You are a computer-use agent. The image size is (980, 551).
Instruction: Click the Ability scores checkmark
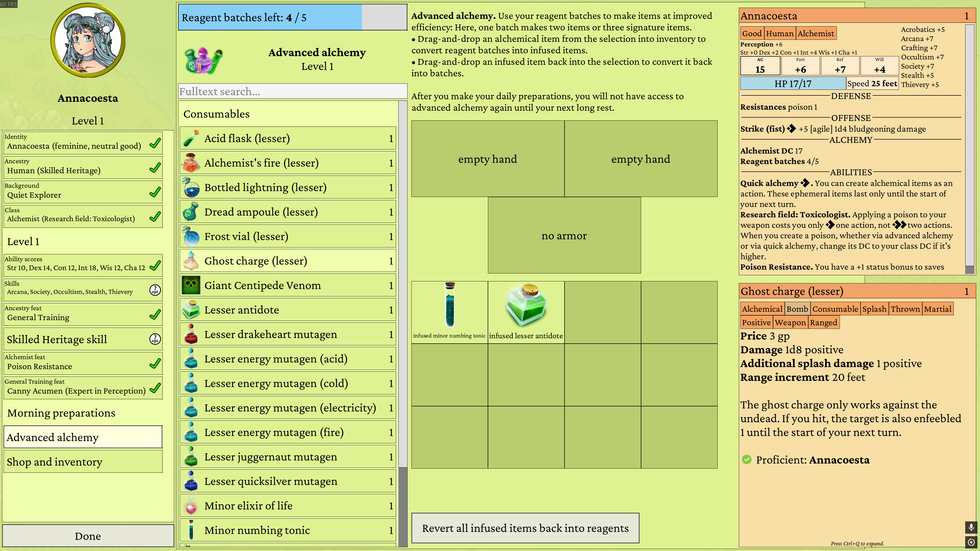coord(155,266)
